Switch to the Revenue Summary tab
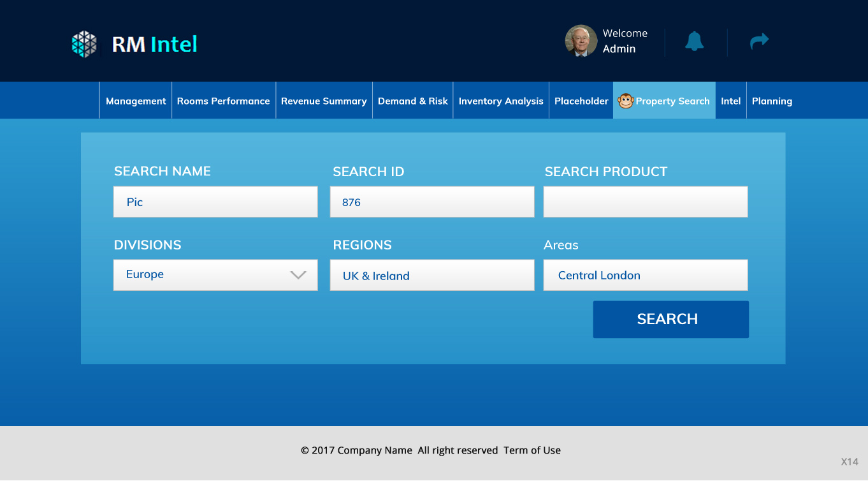This screenshot has height=481, width=868. point(324,100)
